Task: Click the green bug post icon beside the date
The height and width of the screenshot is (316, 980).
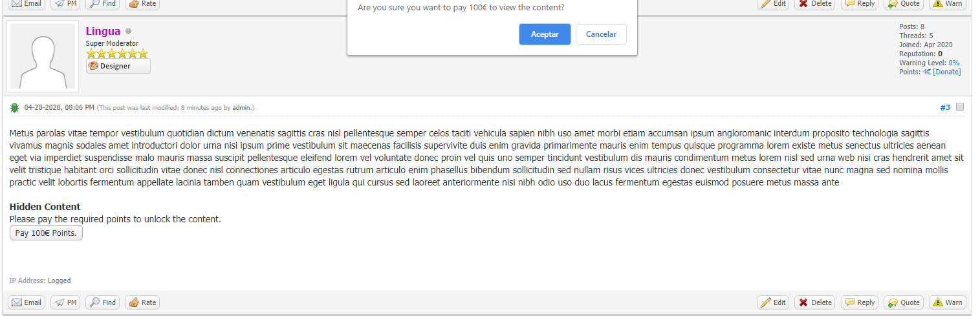Action: 15,107
